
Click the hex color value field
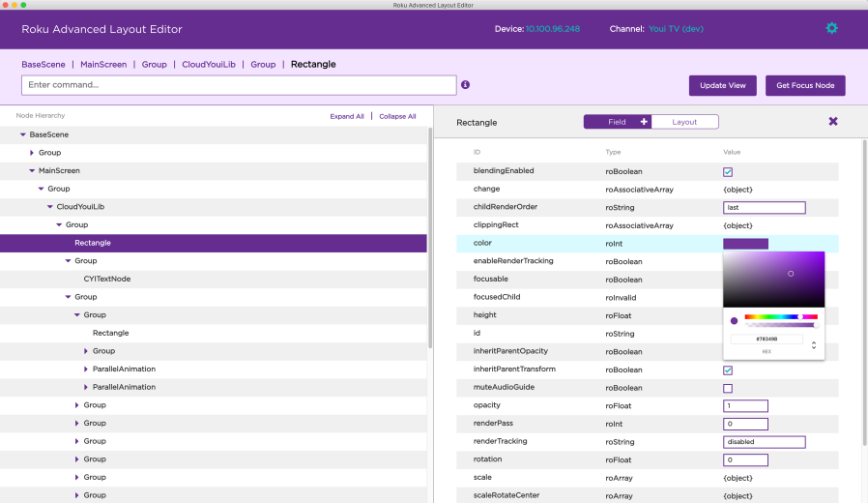point(767,339)
